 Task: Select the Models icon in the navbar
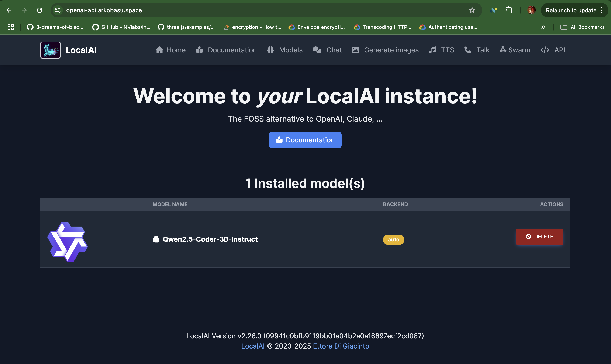click(270, 50)
